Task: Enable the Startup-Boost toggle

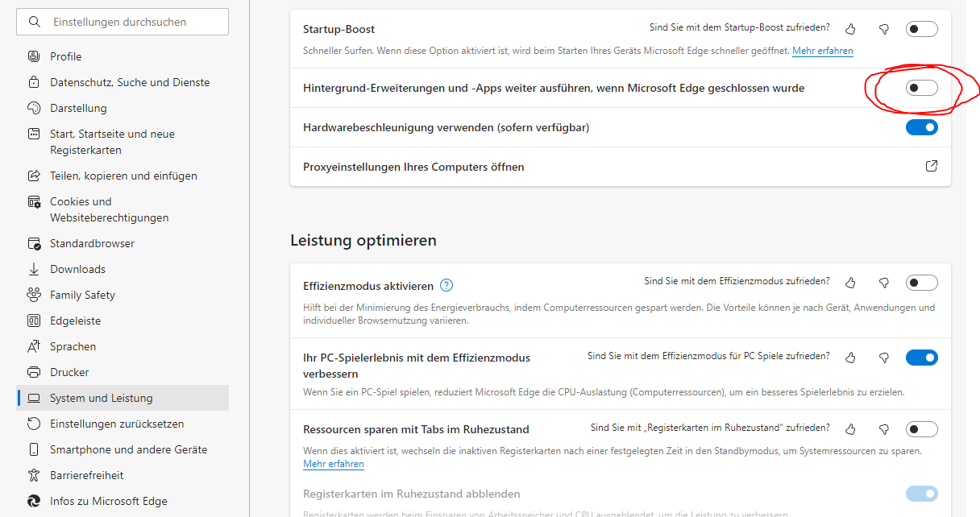Action: pos(922,29)
